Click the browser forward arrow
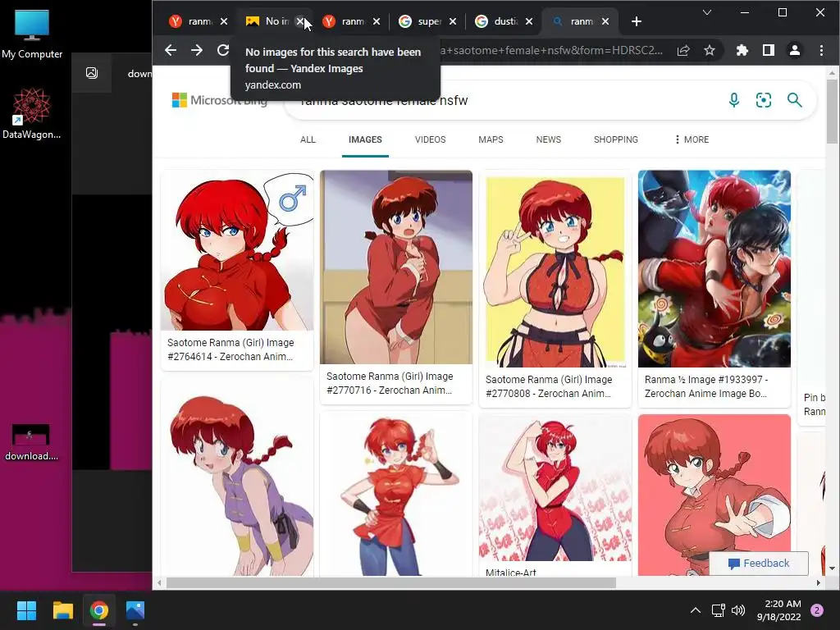This screenshot has width=840, height=630. (x=197, y=50)
